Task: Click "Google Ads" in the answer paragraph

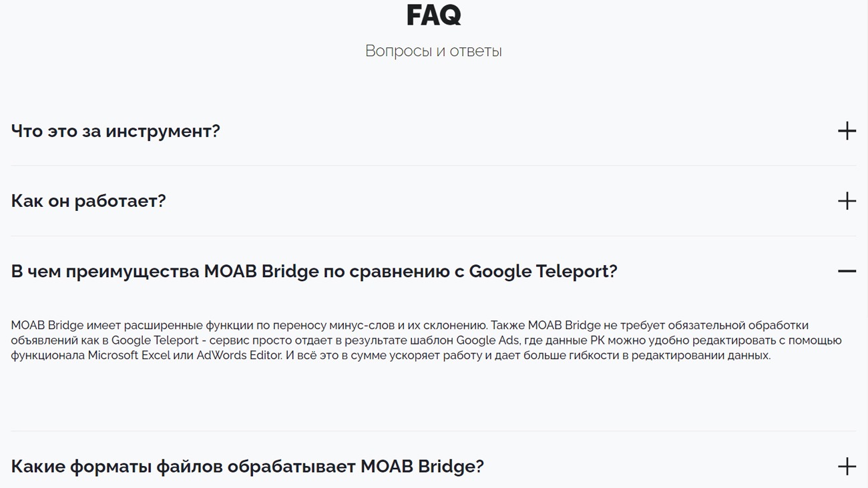Action: point(483,340)
